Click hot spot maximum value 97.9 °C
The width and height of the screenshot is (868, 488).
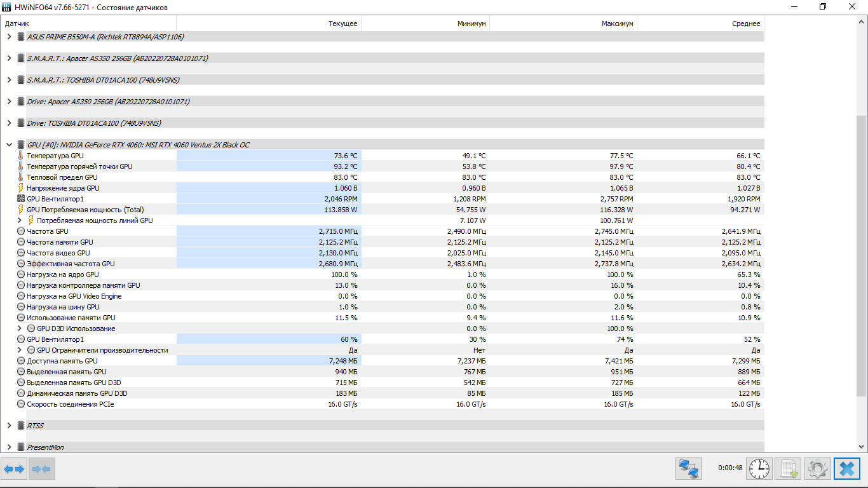click(x=621, y=166)
